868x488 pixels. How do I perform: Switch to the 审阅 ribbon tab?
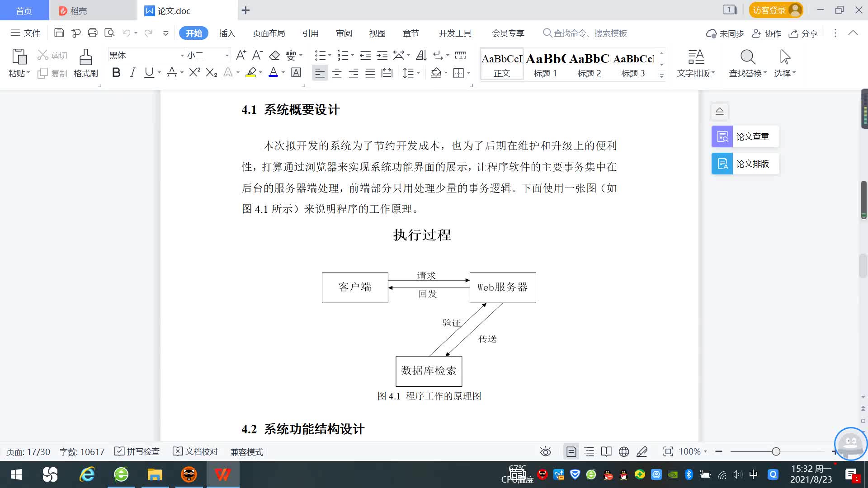tap(344, 33)
